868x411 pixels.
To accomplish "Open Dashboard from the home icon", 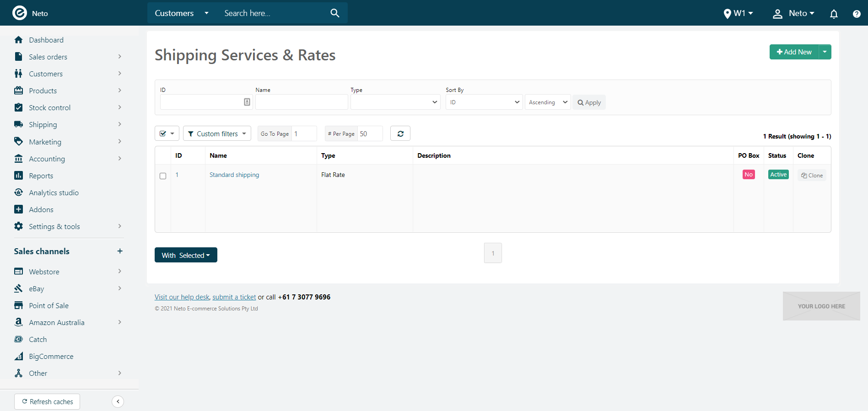I will coord(18,40).
